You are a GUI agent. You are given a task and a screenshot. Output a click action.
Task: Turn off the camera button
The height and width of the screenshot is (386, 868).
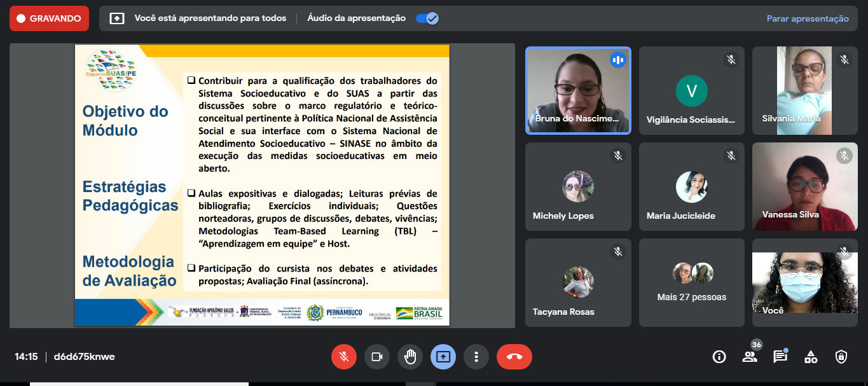point(377,357)
